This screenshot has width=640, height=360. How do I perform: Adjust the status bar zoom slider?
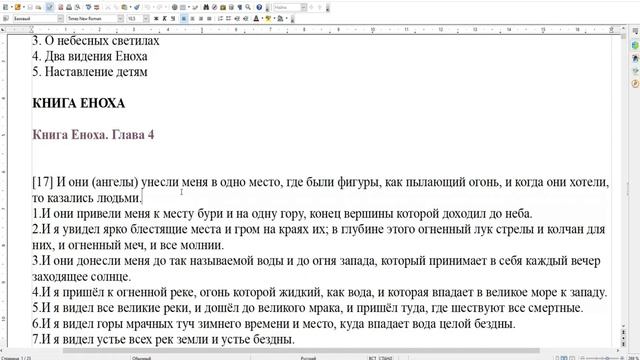coord(607,358)
